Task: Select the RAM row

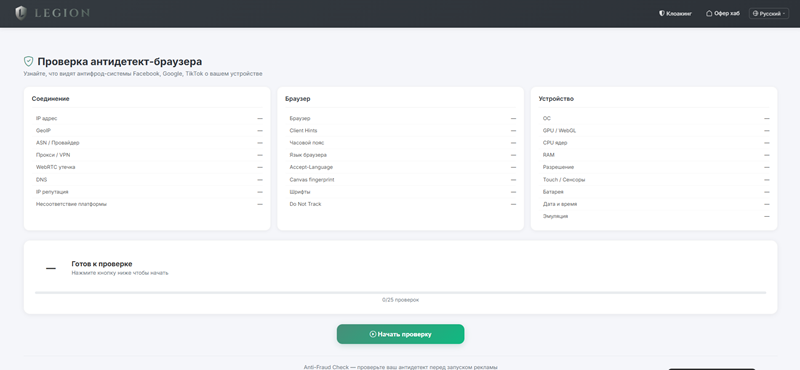Action: pos(654,155)
